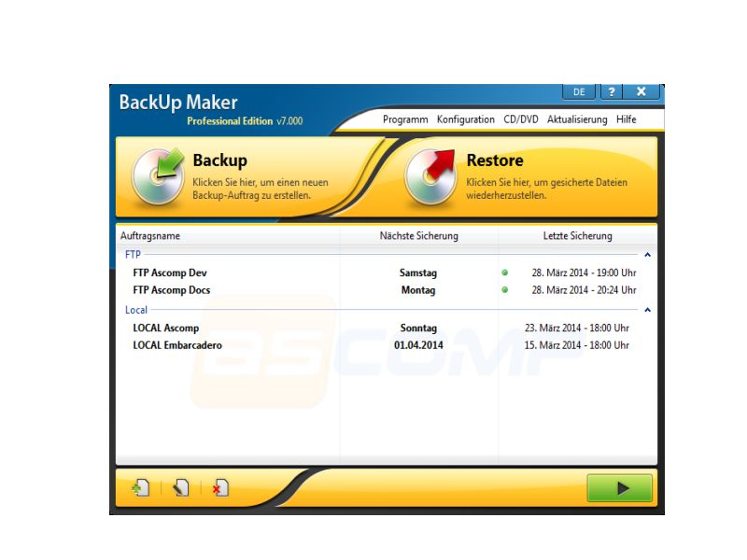Click the Backup heading text
Screen dimensions: 747x560
pos(219,161)
